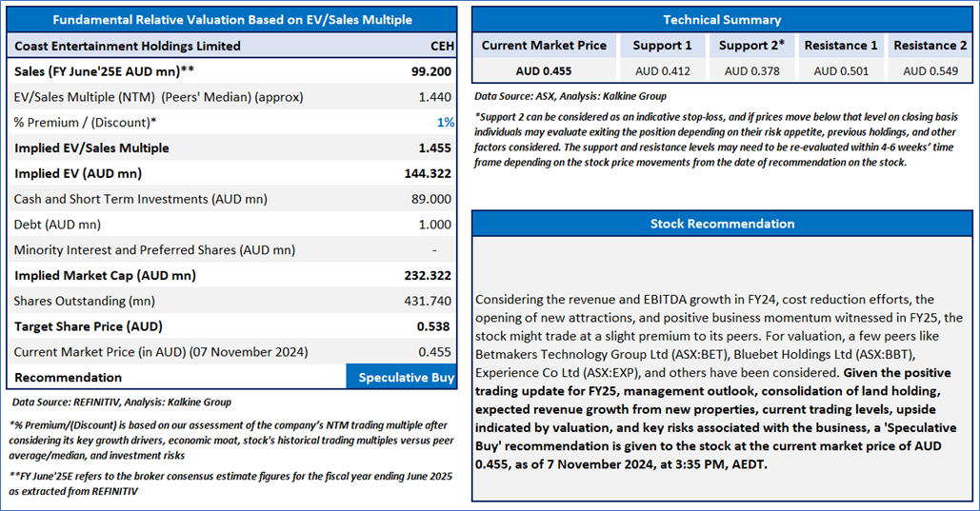Image resolution: width=980 pixels, height=511 pixels.
Task: Select the Resistance 1 value AUD 0.501
Action: point(841,71)
